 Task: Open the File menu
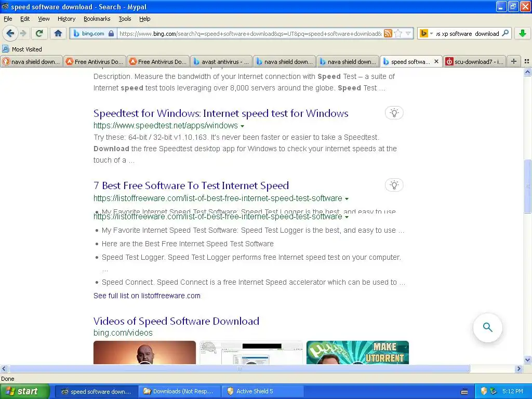coord(8,19)
